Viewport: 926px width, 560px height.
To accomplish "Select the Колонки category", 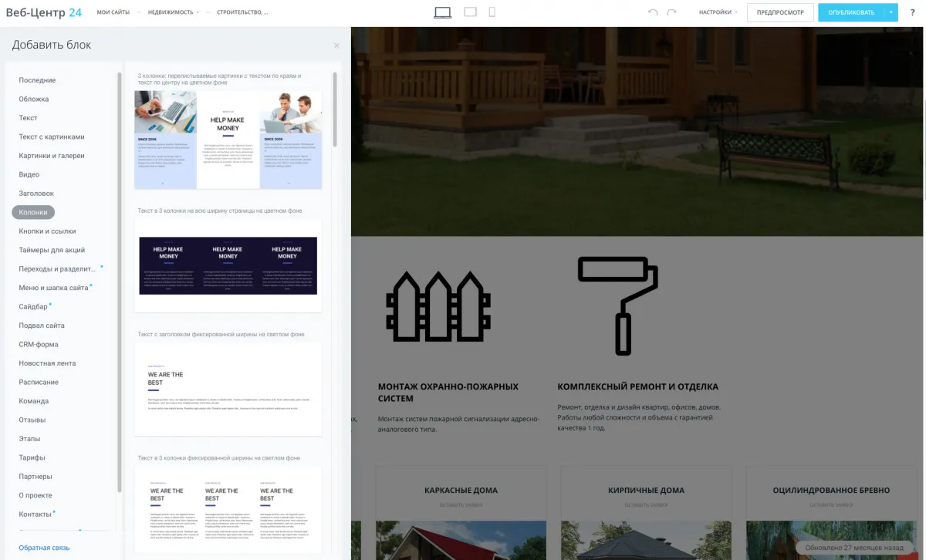I will point(33,212).
